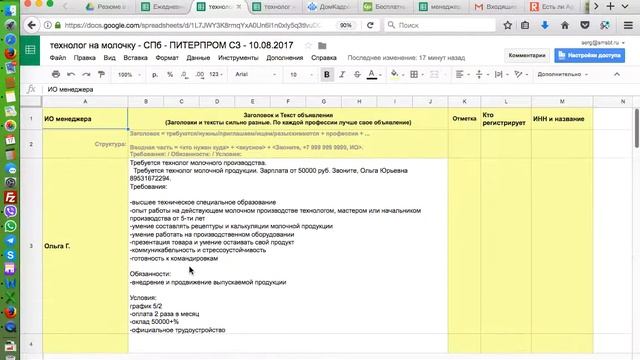The image size is (640, 360).
Task: Click the Настройки доступа share button
Action: (589, 55)
